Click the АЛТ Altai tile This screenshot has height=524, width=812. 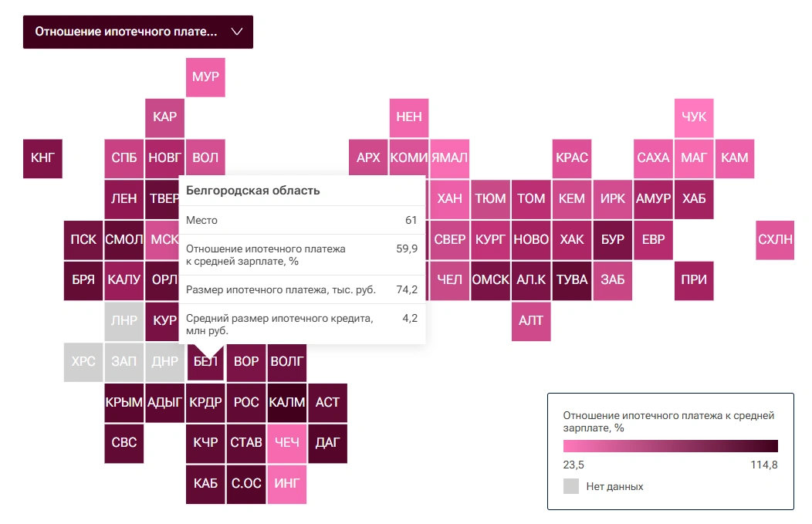click(x=531, y=320)
